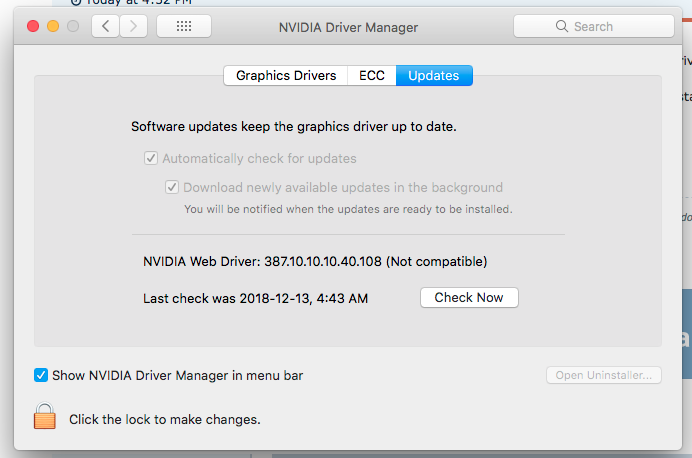Click the forward navigation arrow

[x=133, y=27]
